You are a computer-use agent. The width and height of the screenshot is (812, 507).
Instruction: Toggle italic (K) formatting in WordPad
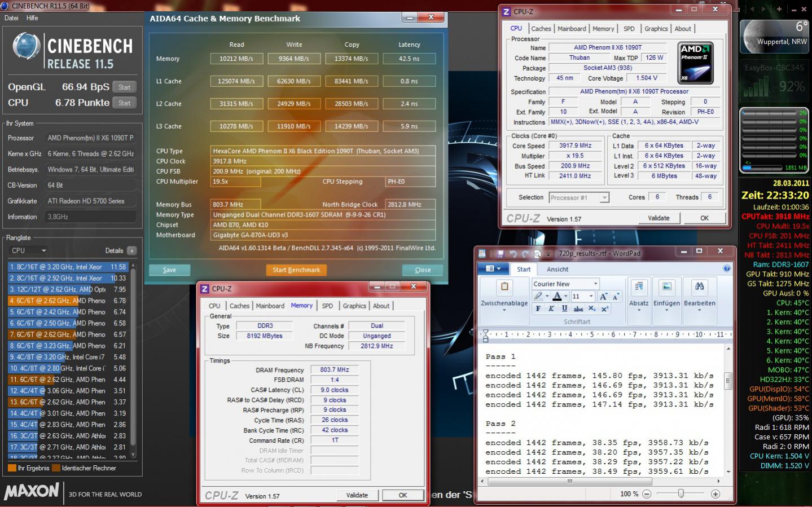coord(551,308)
